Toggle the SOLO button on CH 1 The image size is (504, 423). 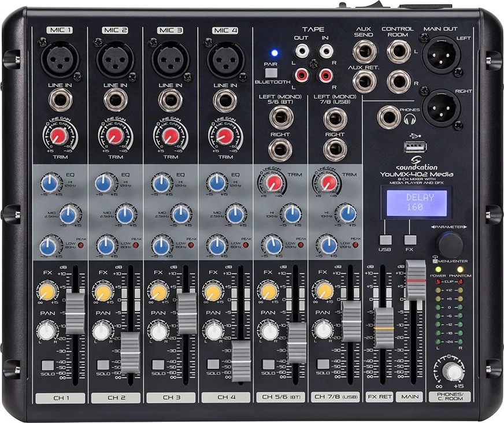pyautogui.click(x=47, y=365)
